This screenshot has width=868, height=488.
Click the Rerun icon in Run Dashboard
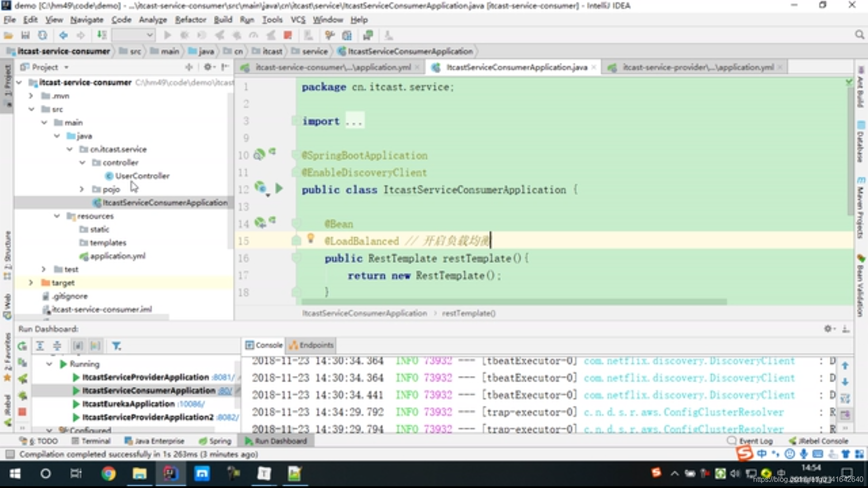pos(22,346)
